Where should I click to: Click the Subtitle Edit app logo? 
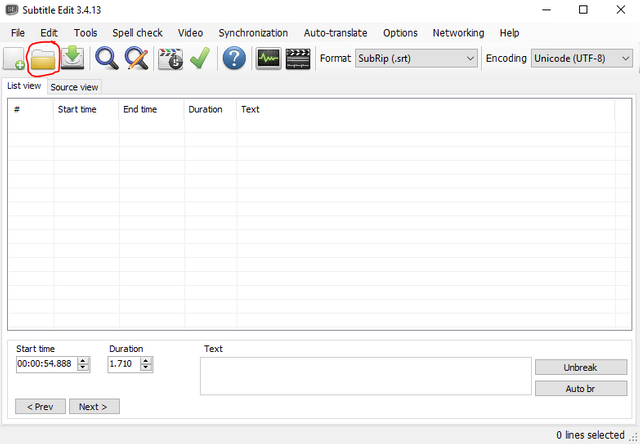12,10
